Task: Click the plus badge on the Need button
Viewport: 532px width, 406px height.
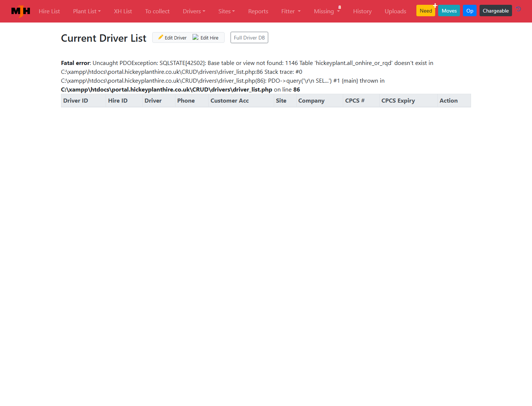Action: [435, 6]
